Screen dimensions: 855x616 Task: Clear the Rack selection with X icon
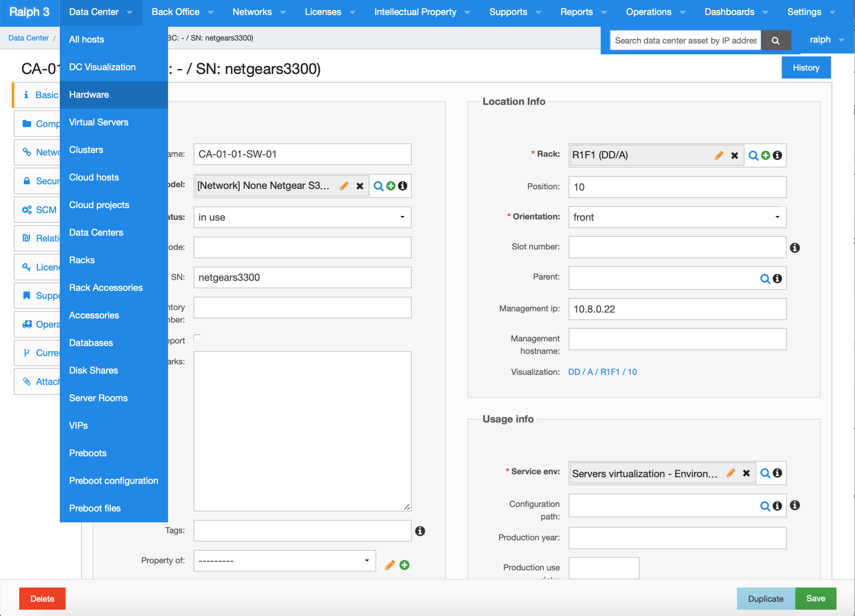click(x=734, y=155)
